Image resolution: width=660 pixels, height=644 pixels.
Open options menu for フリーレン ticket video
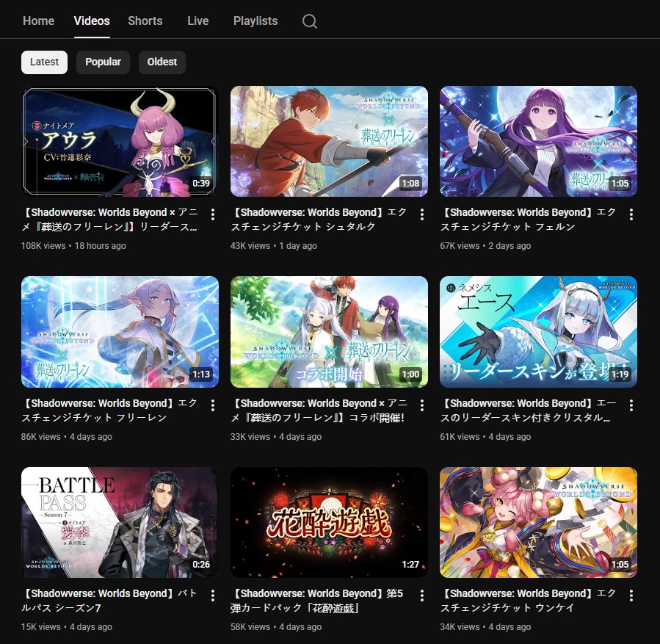pos(213,405)
